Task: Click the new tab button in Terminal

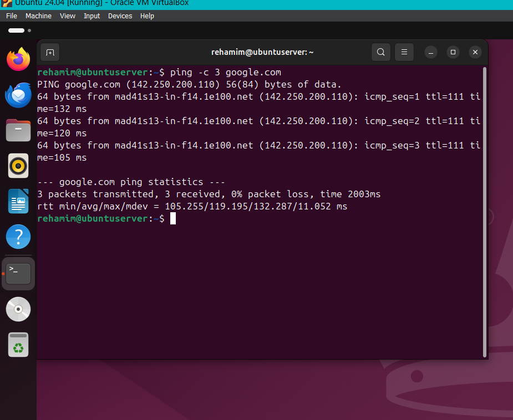Action: click(50, 52)
